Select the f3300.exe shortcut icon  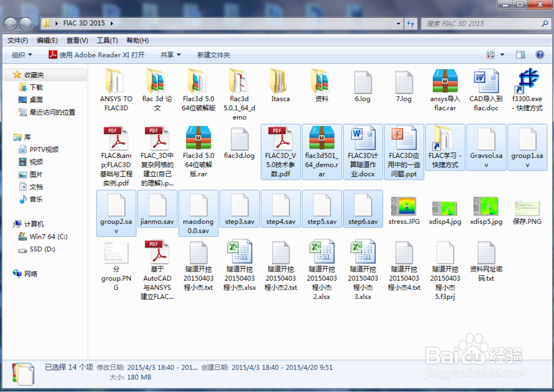[x=527, y=81]
